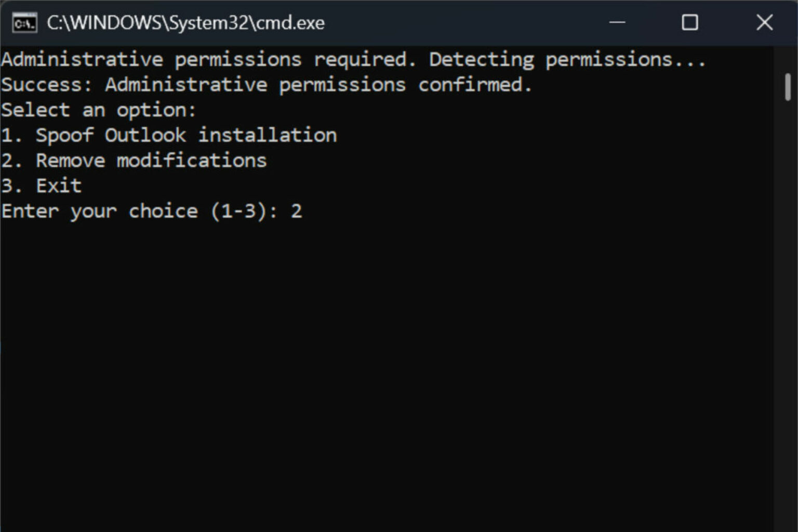Click the vertical scrollbar thumb

click(788, 87)
